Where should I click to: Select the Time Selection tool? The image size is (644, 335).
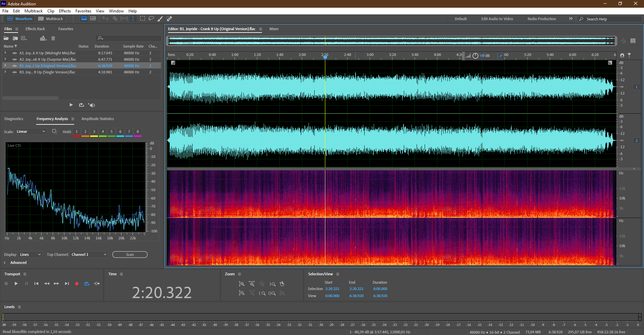point(133,19)
